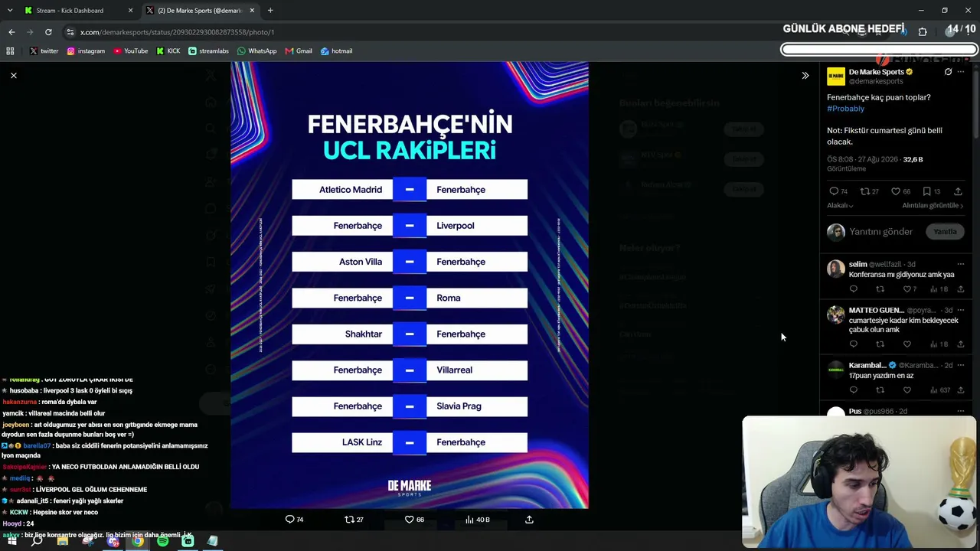The width and height of the screenshot is (980, 551).
Task: Repost MATTEO GUEN's reply
Action: [x=880, y=344]
